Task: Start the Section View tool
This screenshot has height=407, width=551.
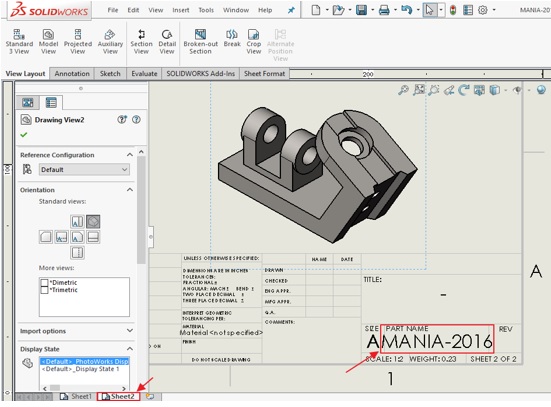Action: (141, 41)
